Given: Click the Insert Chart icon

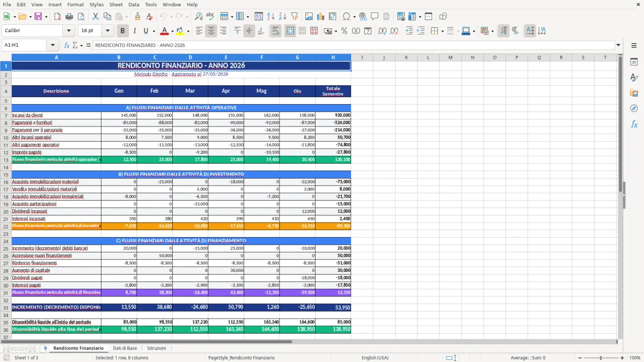Looking at the screenshot, I should click(x=320, y=17).
